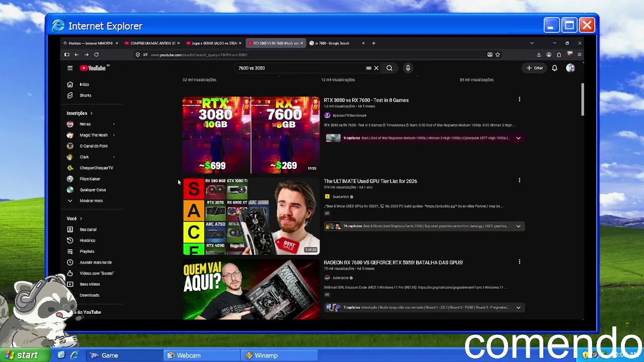Switch to rx 7600 Google Search tab

tap(337, 43)
